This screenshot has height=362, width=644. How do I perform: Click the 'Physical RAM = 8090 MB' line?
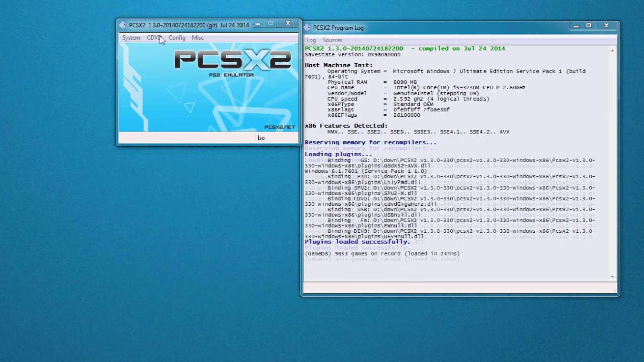tap(372, 82)
